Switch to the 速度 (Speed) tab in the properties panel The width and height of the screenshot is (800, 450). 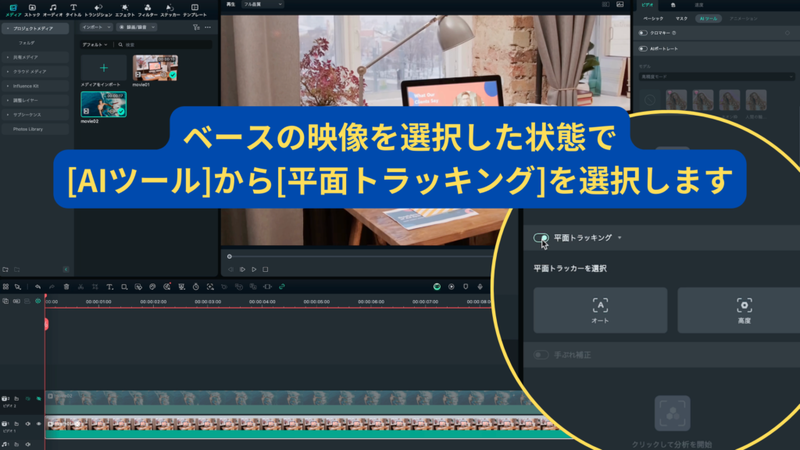[699, 5]
